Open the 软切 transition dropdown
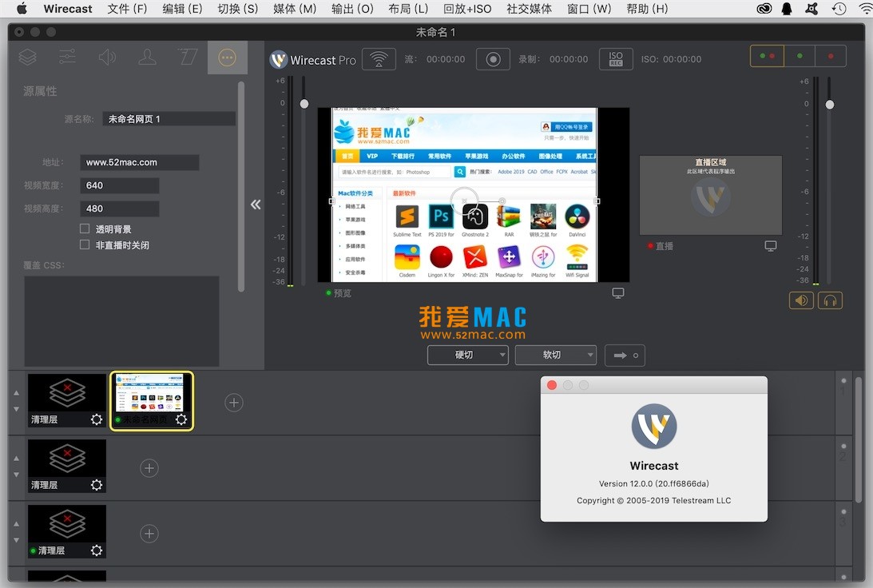This screenshot has width=873, height=588. click(555, 355)
